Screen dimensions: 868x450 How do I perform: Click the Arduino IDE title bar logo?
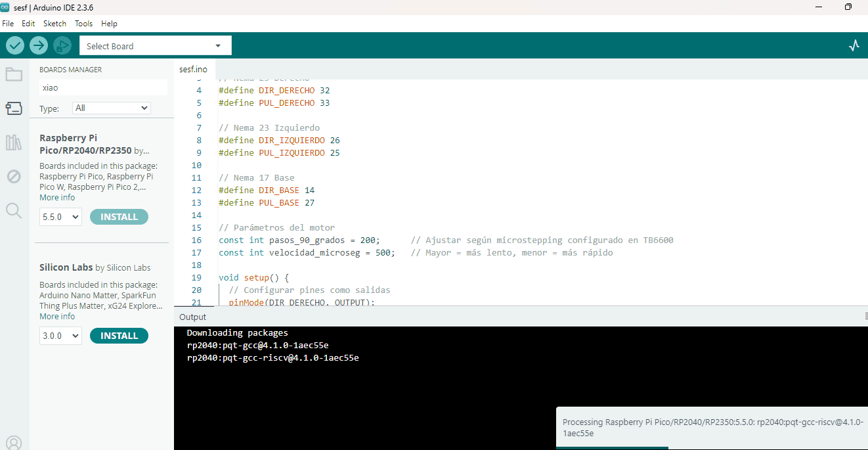(x=6, y=7)
